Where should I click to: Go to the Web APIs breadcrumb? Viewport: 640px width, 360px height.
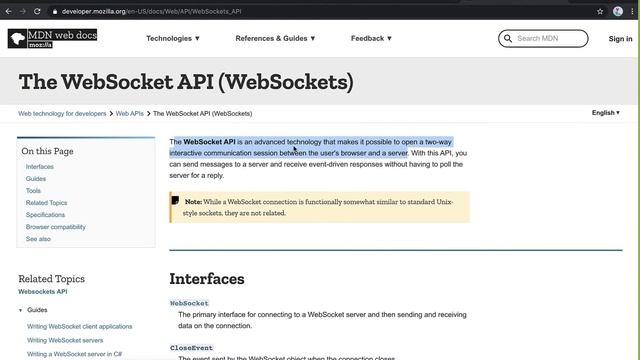pyautogui.click(x=129, y=113)
